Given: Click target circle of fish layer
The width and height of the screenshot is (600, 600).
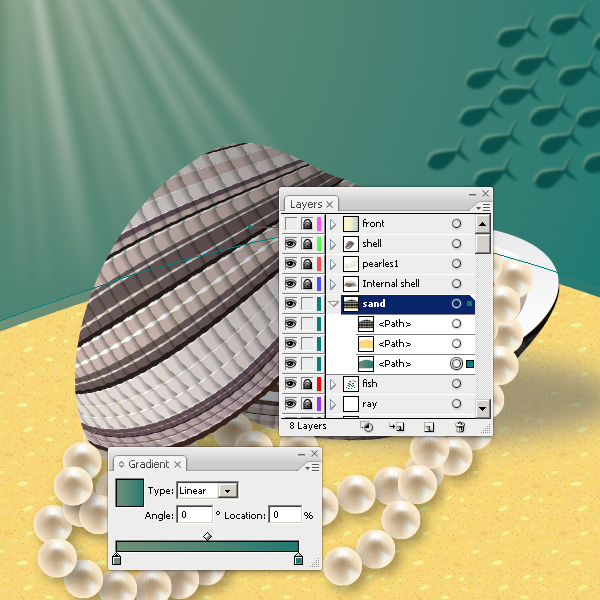Looking at the screenshot, I should tap(456, 384).
